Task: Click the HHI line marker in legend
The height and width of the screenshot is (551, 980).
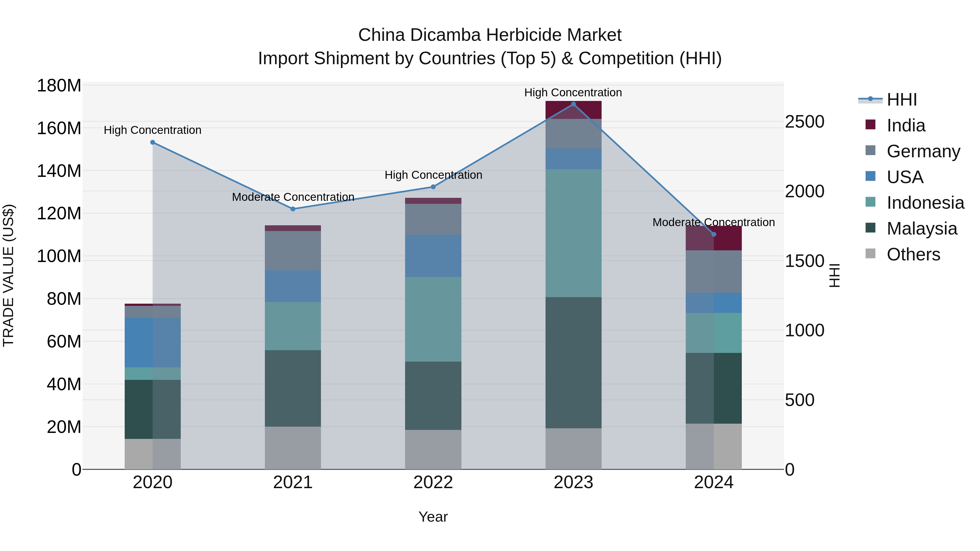Action: (870, 99)
